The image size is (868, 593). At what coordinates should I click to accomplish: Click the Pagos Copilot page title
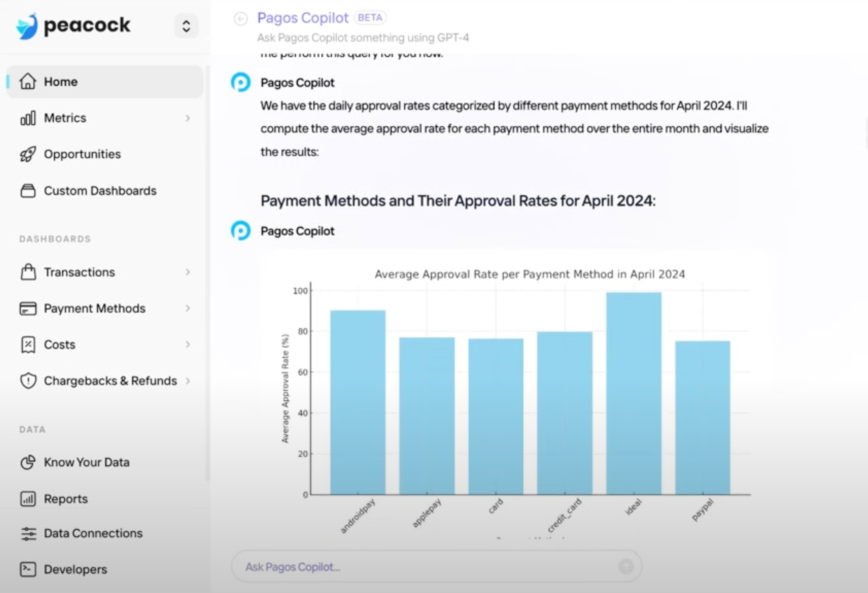303,18
